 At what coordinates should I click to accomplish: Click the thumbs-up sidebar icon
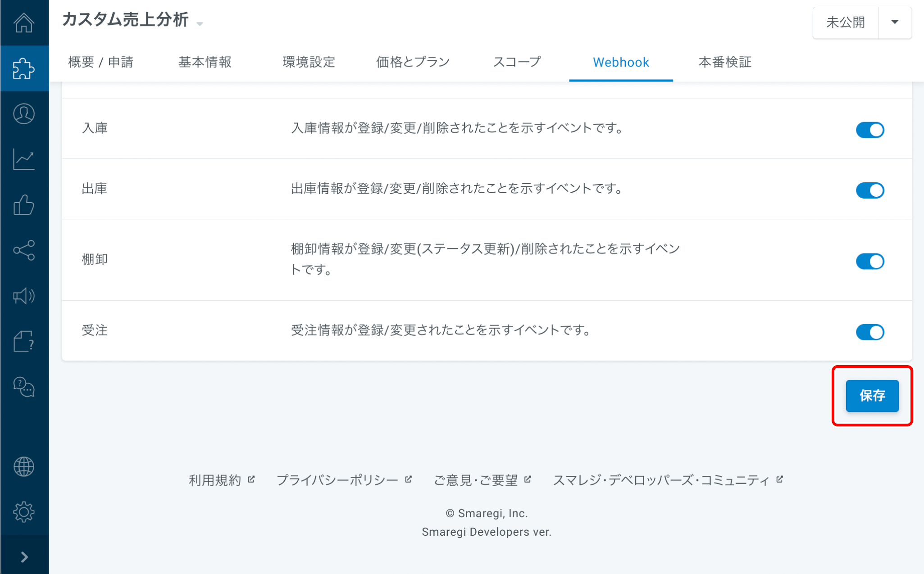[24, 205]
